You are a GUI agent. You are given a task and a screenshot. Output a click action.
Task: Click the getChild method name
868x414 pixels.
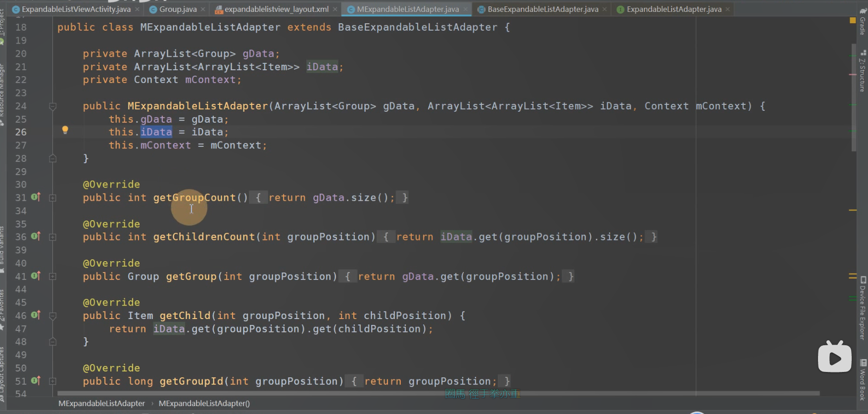pyautogui.click(x=185, y=316)
